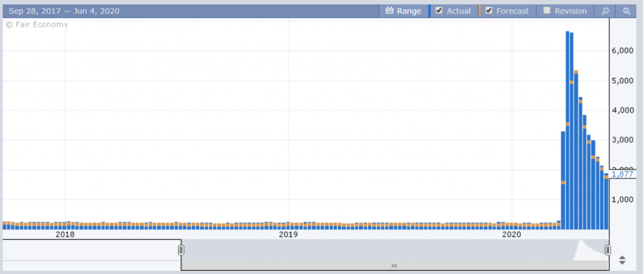Click the 2019 year label
The width and height of the screenshot is (644, 274).
click(288, 235)
